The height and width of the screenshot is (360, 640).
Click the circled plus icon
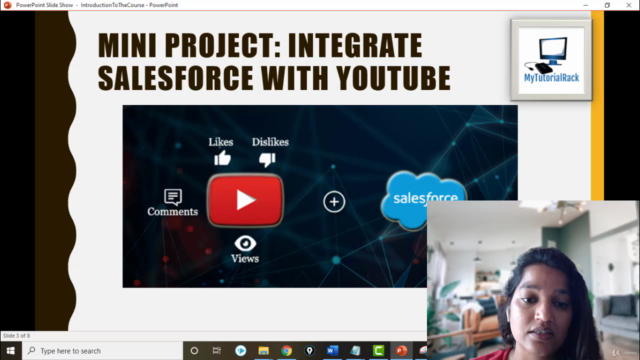[334, 202]
